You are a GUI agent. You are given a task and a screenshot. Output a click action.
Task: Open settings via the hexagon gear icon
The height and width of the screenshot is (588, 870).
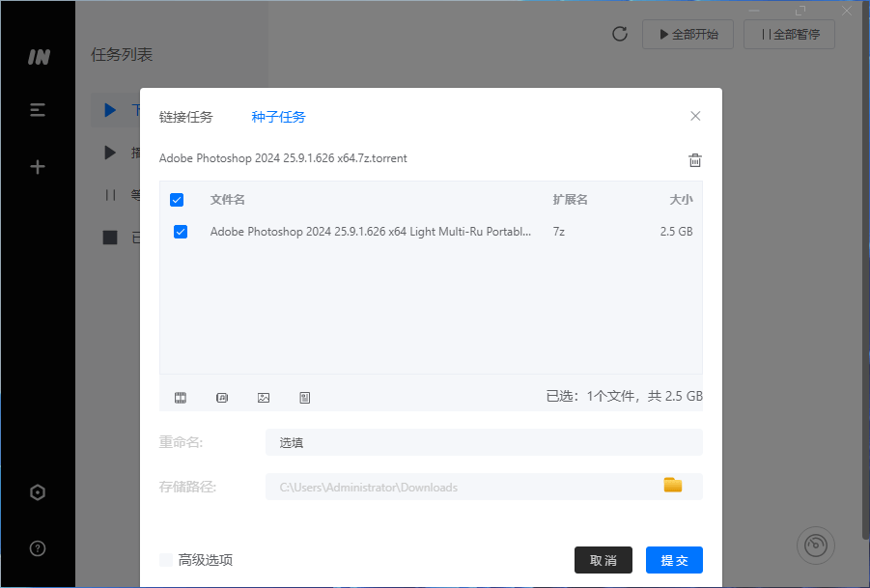coord(37,492)
